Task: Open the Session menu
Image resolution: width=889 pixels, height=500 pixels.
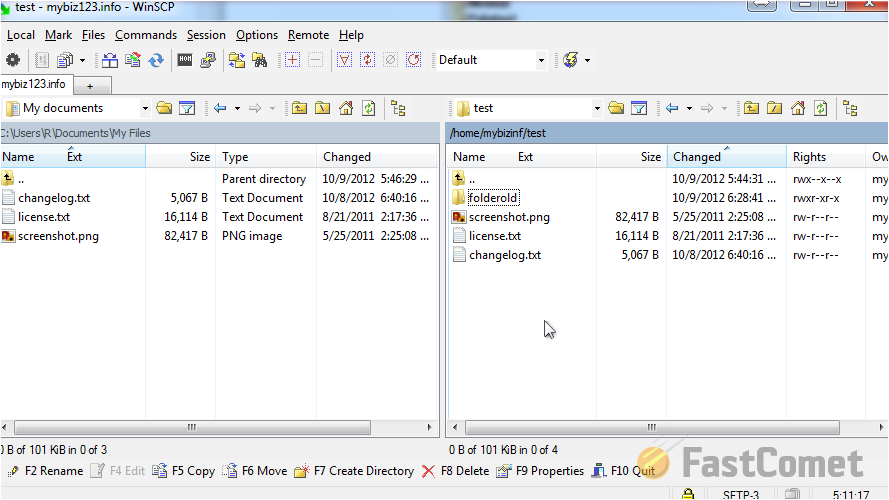Action: click(x=206, y=35)
